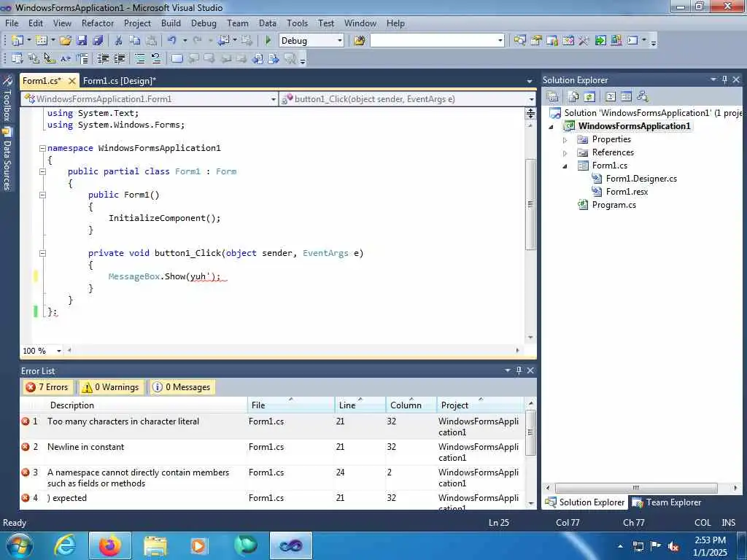Open the Start Page green arrow icon

point(600,41)
